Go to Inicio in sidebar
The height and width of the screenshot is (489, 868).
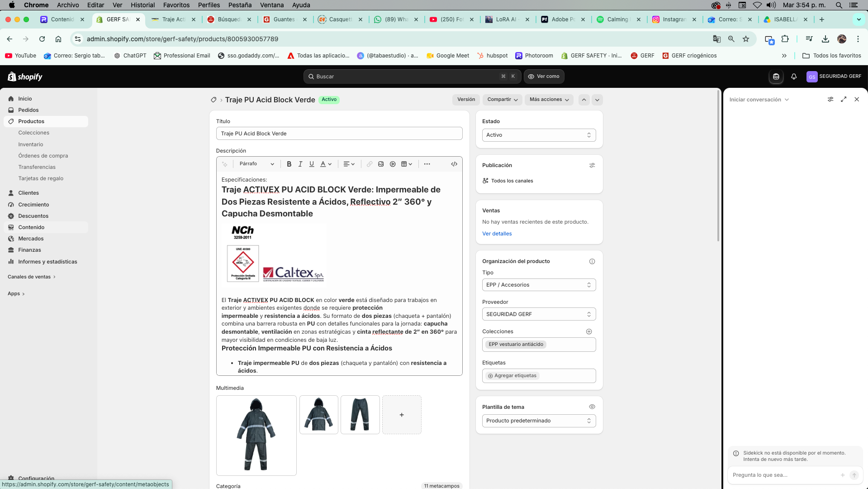pos(25,99)
